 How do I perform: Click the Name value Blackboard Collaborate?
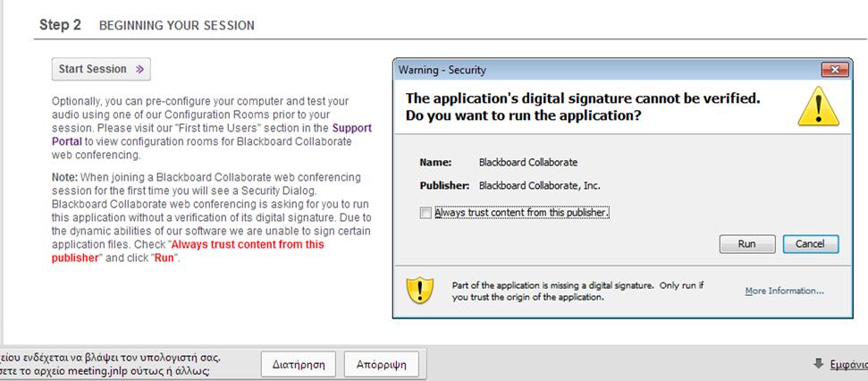[528, 162]
